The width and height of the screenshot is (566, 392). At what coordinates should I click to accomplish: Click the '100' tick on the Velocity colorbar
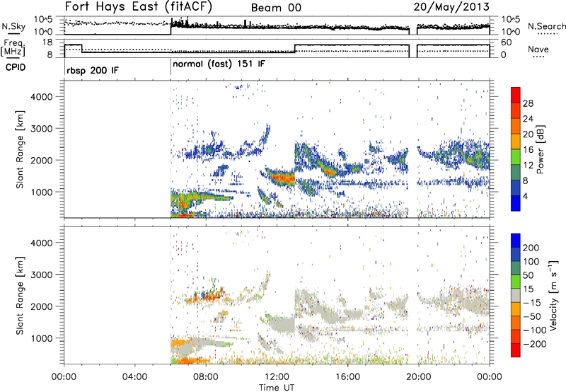point(531,262)
